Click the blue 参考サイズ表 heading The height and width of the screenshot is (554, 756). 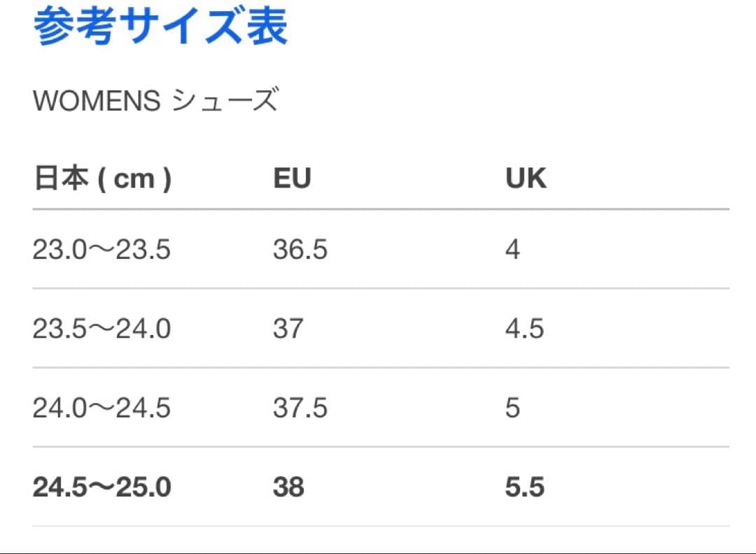(160, 27)
